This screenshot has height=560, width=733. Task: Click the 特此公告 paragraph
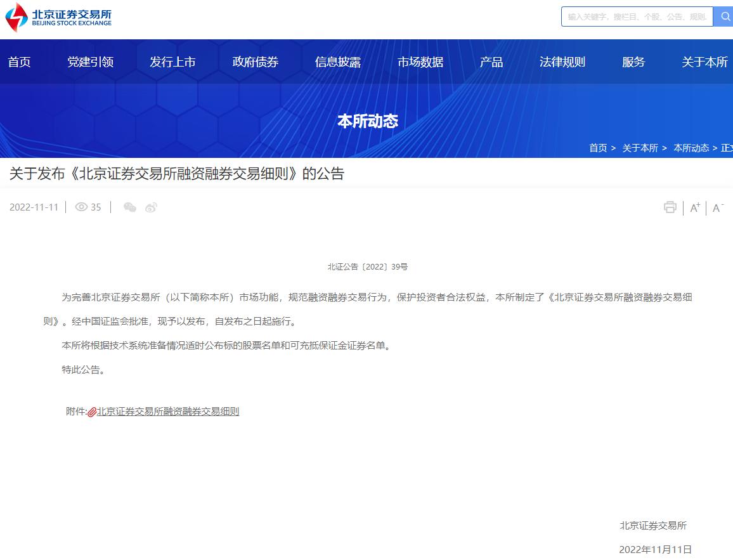[x=84, y=370]
